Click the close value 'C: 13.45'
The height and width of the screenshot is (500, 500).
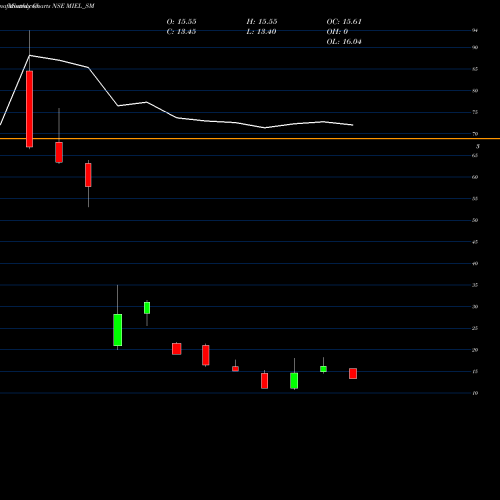pos(181,32)
